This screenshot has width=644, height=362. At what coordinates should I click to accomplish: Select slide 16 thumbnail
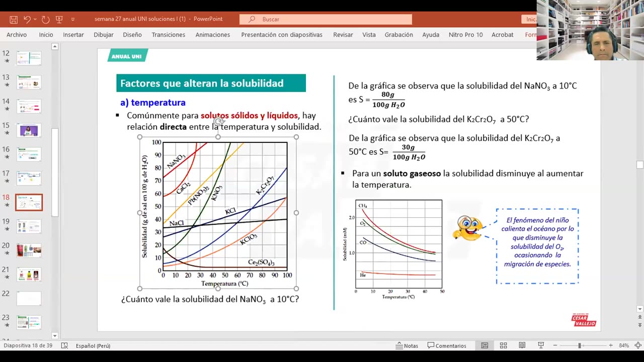point(29,154)
